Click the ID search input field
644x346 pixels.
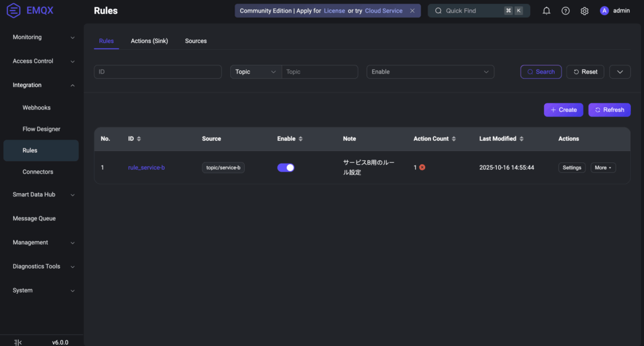(x=158, y=72)
